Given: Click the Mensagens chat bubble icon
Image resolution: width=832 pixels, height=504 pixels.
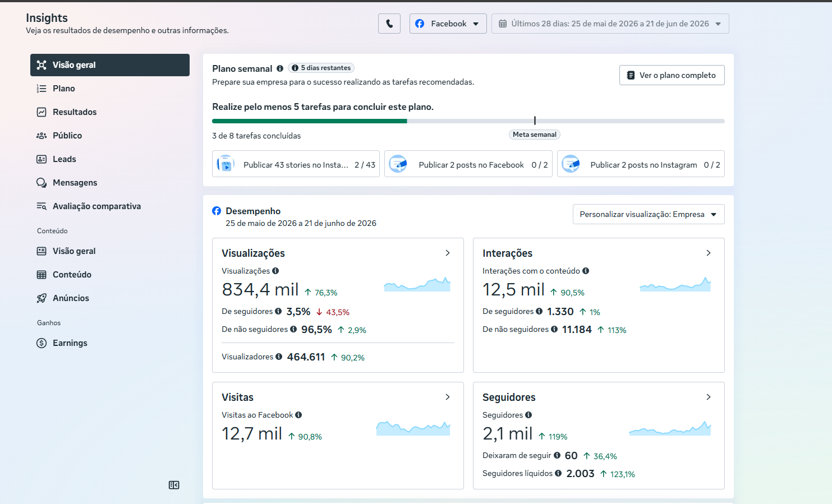Looking at the screenshot, I should (42, 183).
